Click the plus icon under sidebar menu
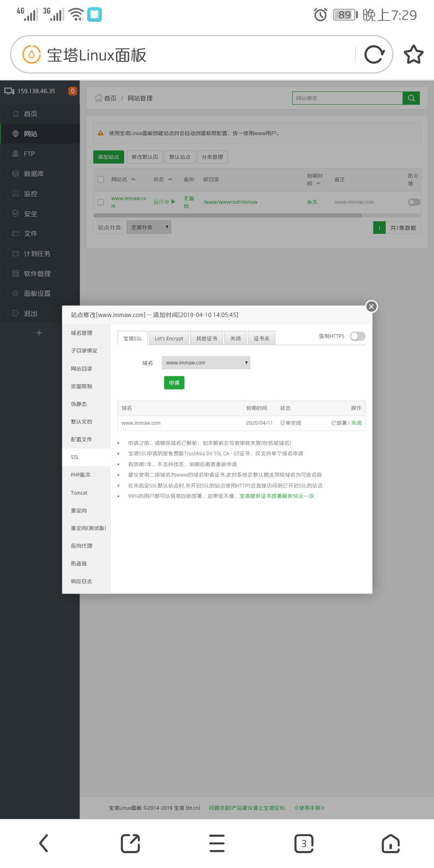The width and height of the screenshot is (434, 868). pos(39,333)
